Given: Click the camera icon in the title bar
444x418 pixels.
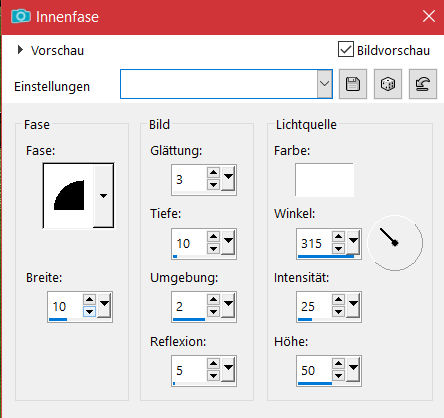Looking at the screenshot, I should point(20,16).
